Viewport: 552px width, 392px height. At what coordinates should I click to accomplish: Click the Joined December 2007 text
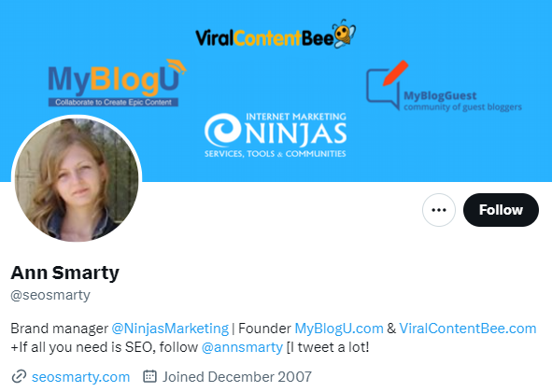[237, 377]
